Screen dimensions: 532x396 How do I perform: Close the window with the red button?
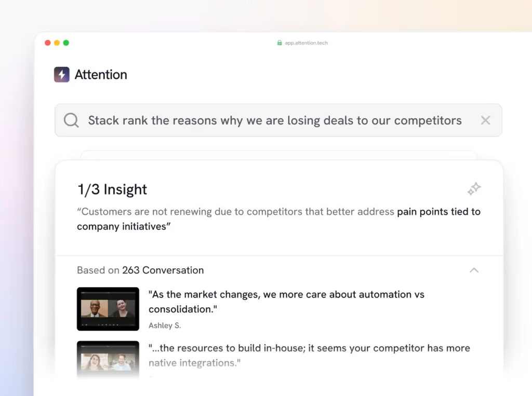(48, 43)
